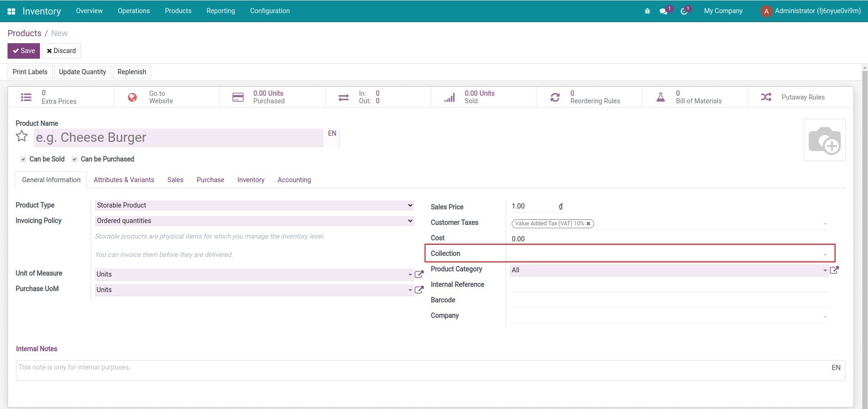Expand the Product Type dropdown
868x409 pixels.
pyautogui.click(x=254, y=205)
